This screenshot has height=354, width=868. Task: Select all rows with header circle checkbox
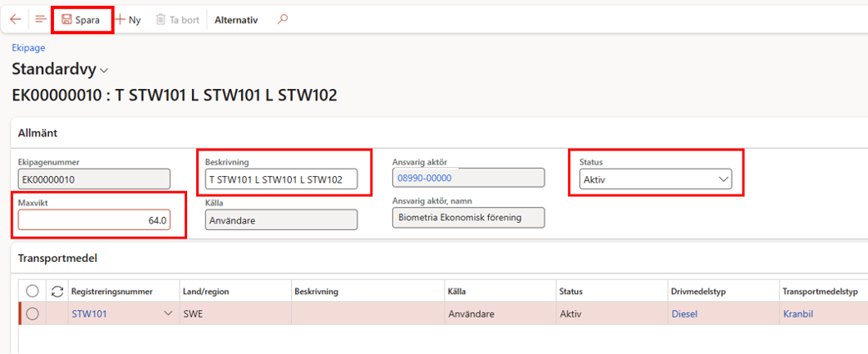click(32, 292)
